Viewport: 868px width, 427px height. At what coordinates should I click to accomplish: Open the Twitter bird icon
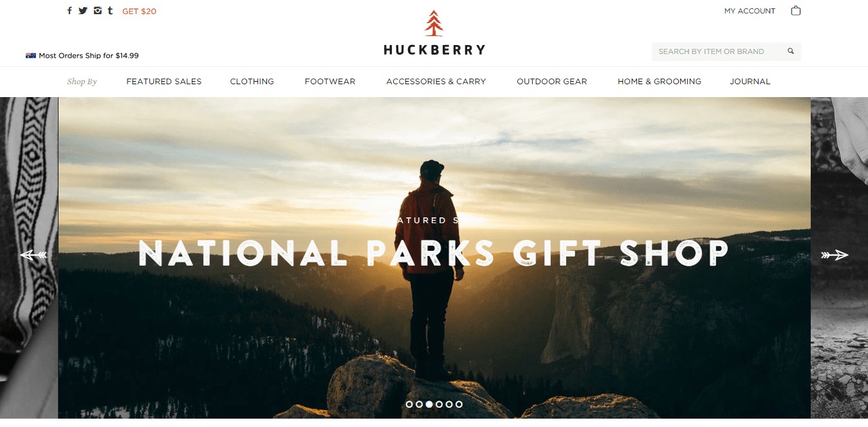pos(83,11)
